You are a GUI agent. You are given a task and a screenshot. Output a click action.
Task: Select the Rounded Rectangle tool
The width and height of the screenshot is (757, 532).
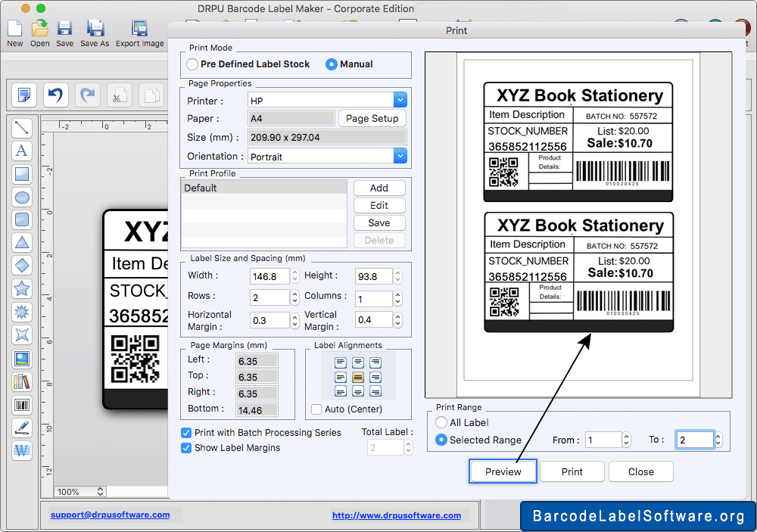22,219
